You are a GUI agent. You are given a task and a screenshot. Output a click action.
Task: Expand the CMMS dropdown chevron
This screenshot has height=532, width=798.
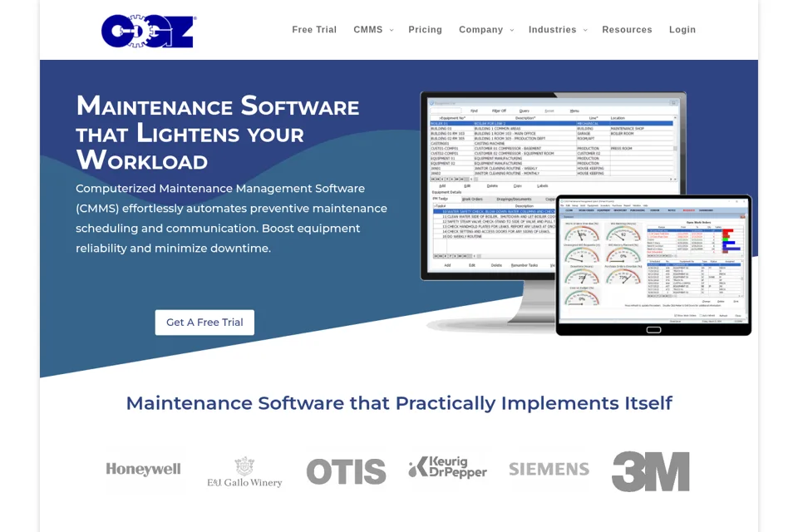tap(392, 30)
